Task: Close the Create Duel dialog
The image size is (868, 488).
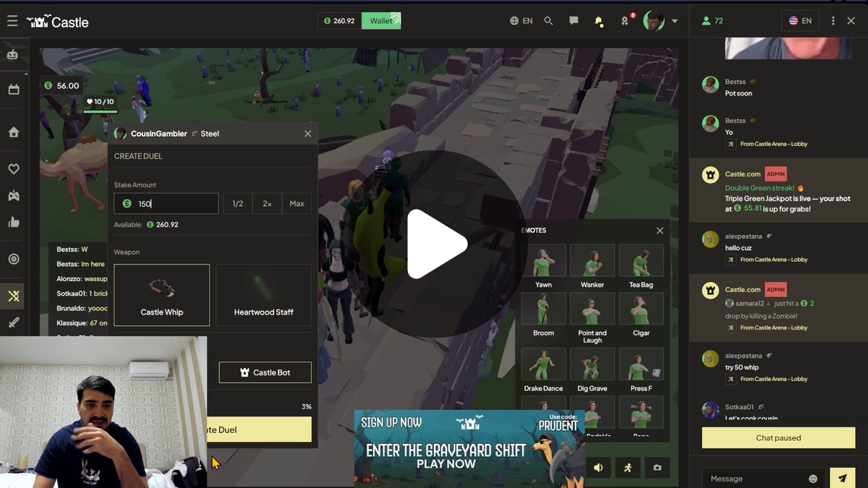Action: point(307,134)
